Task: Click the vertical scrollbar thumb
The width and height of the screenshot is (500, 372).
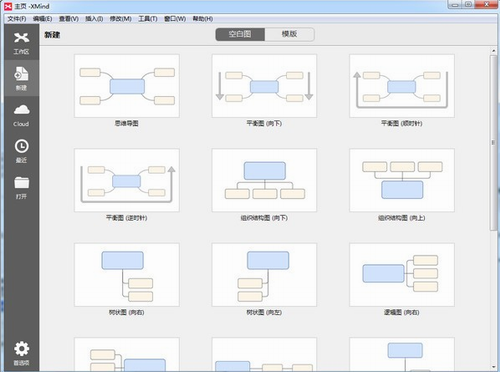Action: [x=493, y=143]
